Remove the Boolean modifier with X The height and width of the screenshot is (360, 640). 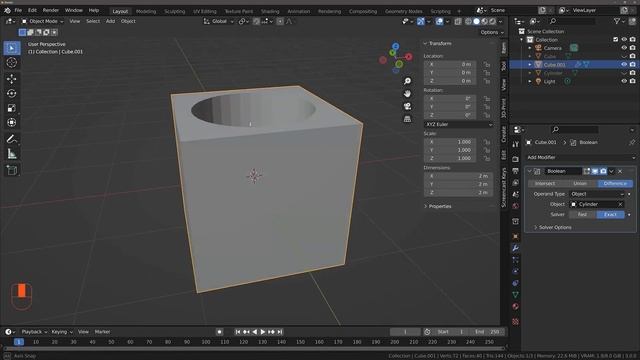[x=620, y=171]
